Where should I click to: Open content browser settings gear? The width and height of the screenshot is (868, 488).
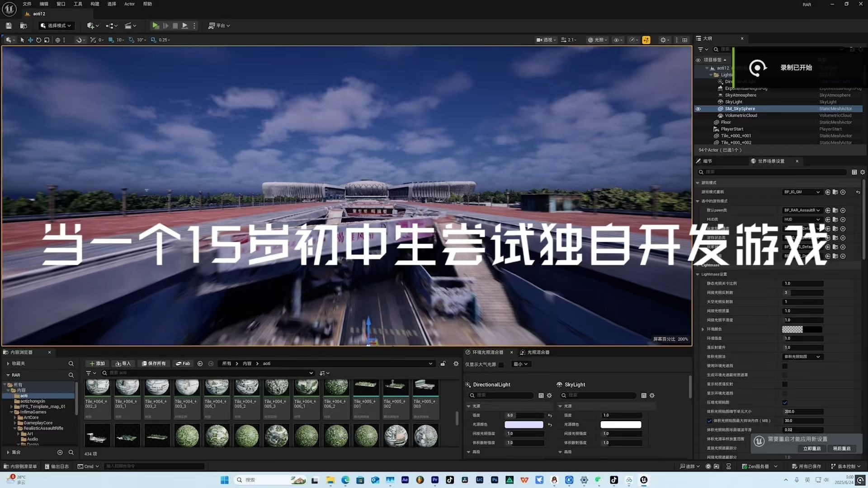click(x=456, y=364)
